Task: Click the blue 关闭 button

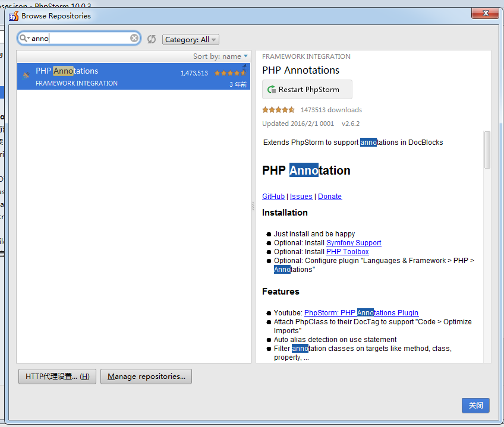Action: tap(475, 406)
